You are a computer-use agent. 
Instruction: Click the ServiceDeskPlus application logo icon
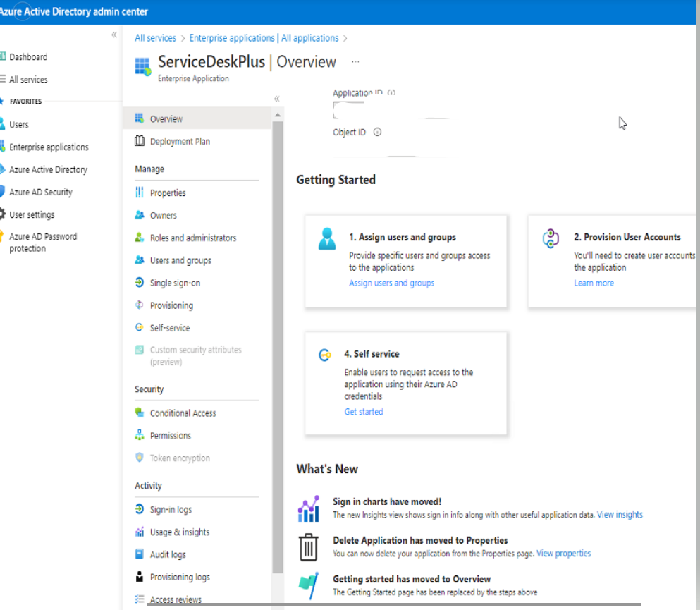point(143,67)
